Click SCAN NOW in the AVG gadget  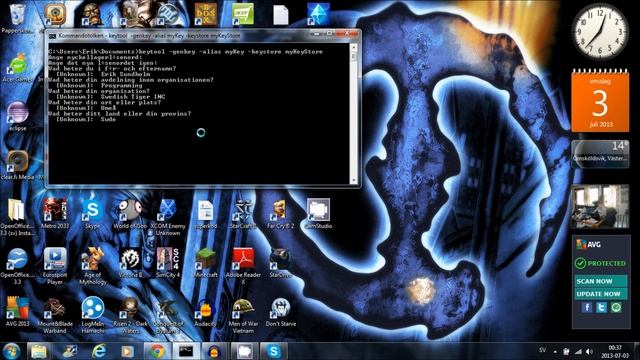pos(601,281)
